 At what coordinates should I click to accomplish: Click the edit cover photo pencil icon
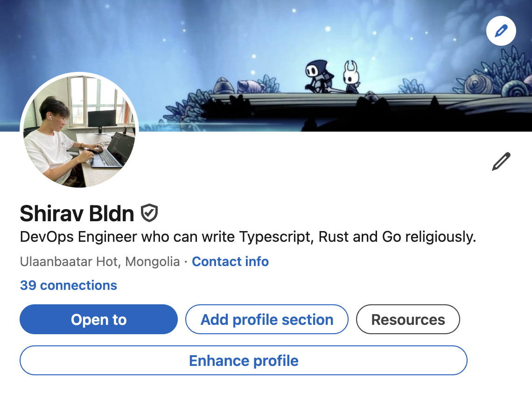coord(501,32)
